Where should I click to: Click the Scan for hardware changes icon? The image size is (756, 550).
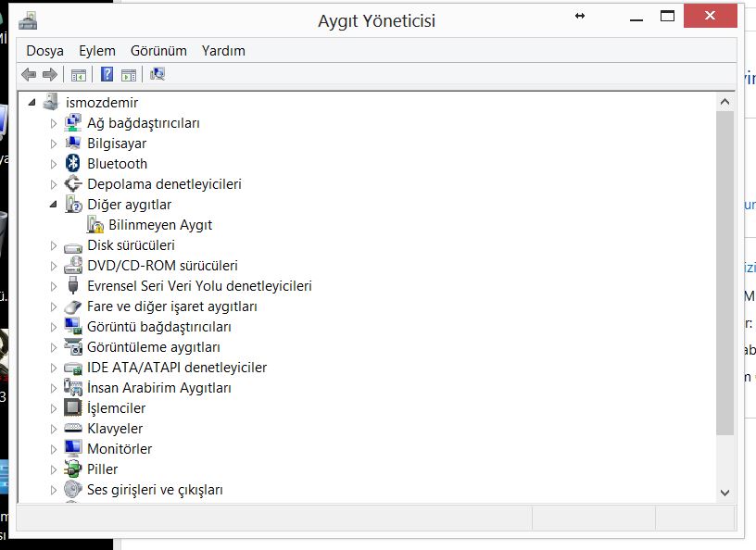(x=157, y=74)
